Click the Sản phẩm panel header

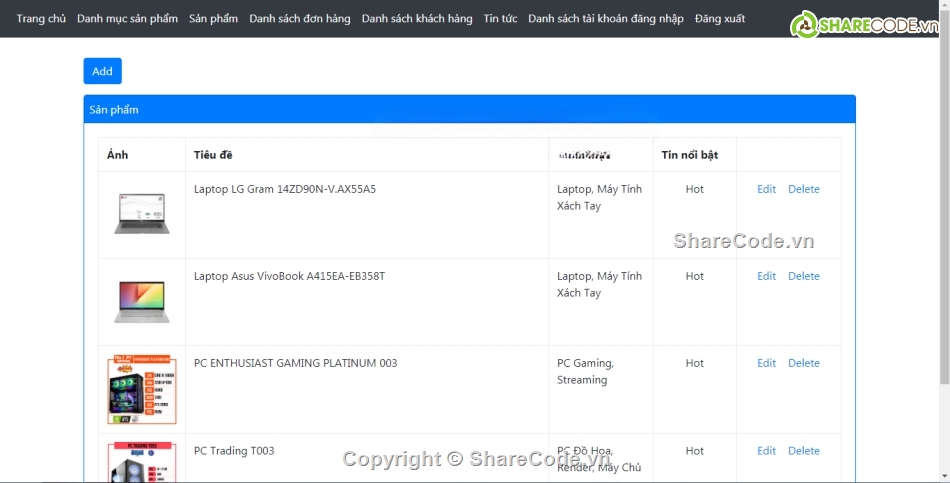pos(470,109)
